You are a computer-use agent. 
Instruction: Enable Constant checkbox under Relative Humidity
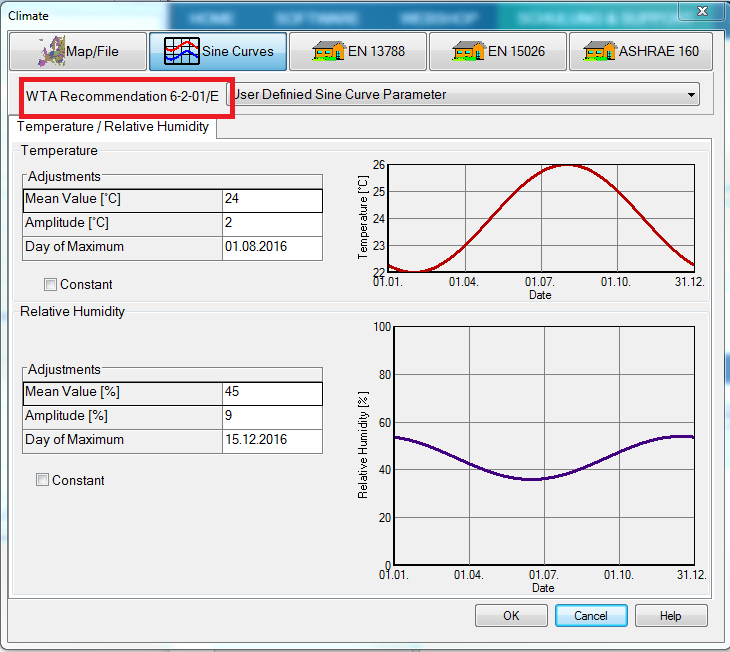[42, 480]
